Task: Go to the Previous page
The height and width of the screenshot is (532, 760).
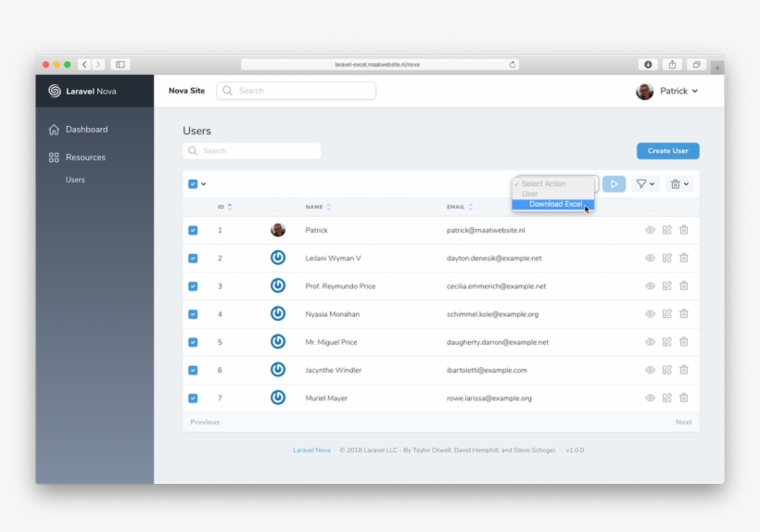Action: pyautogui.click(x=205, y=422)
